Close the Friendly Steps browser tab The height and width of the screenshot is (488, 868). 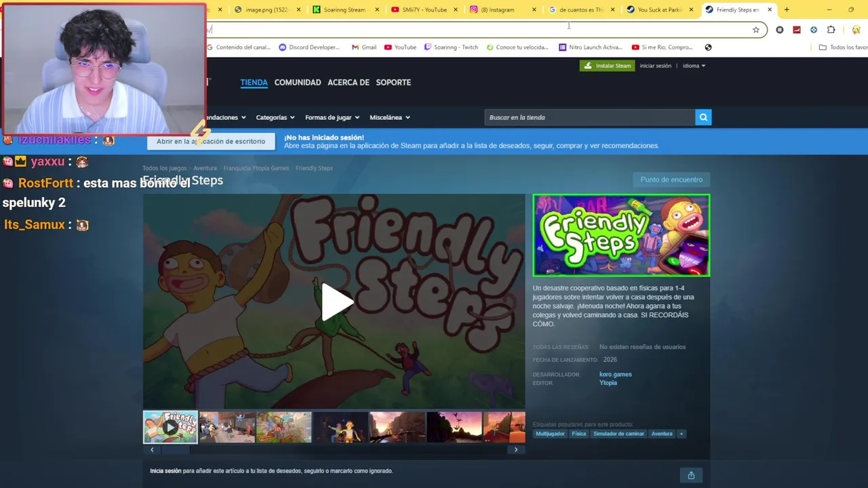770,9
